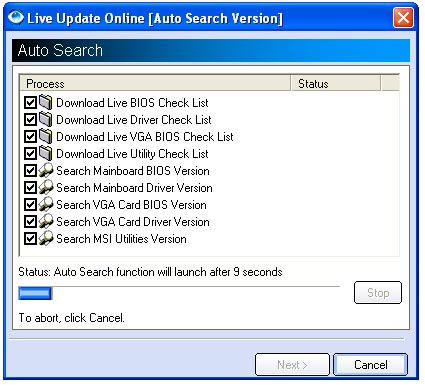425x388 pixels.
Task: Disable Search MSI Utilities Version checkbox
Action: (x=30, y=239)
